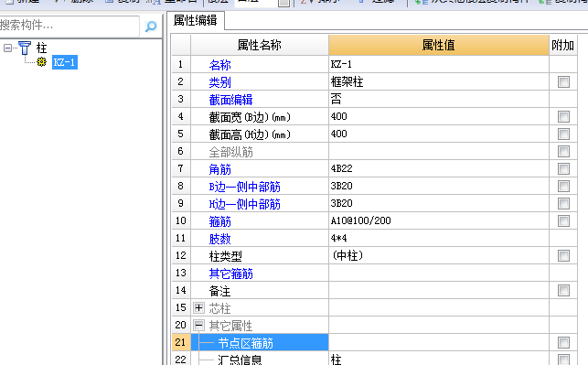Collapse the 柱 tree node
The width and height of the screenshot is (588, 365).
pos(7,48)
